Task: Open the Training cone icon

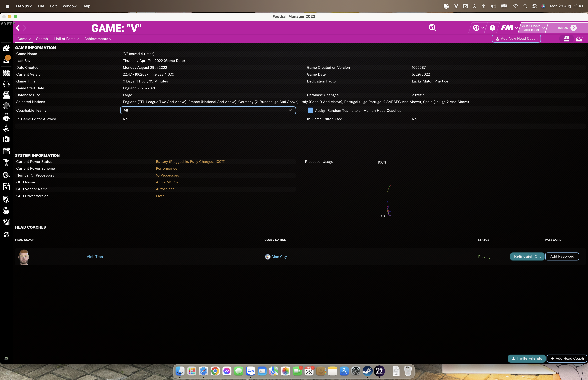Action: (6, 128)
